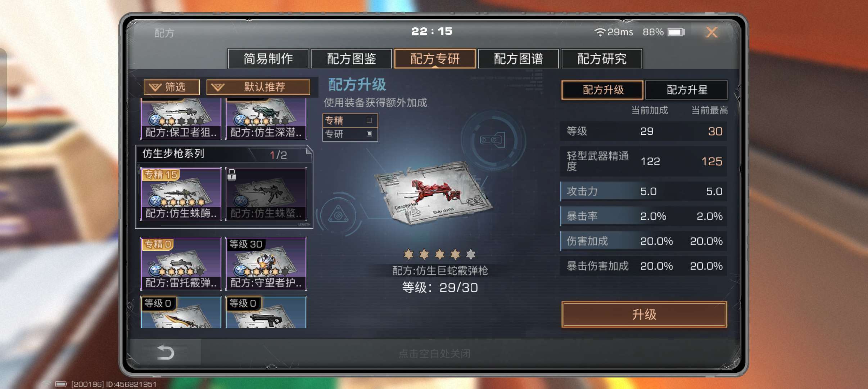The image size is (868, 389).
Task: Tap the battery status icon
Action: 676,32
